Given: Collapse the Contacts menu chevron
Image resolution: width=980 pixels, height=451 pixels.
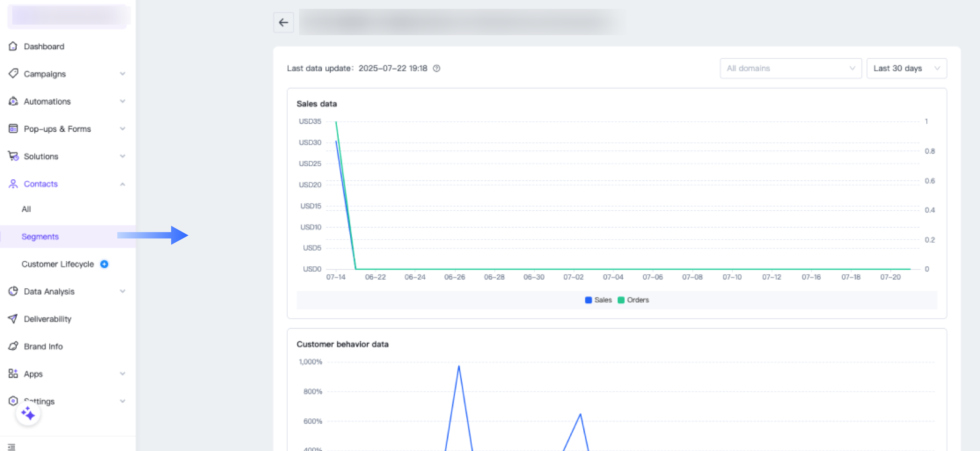Looking at the screenshot, I should [x=123, y=184].
